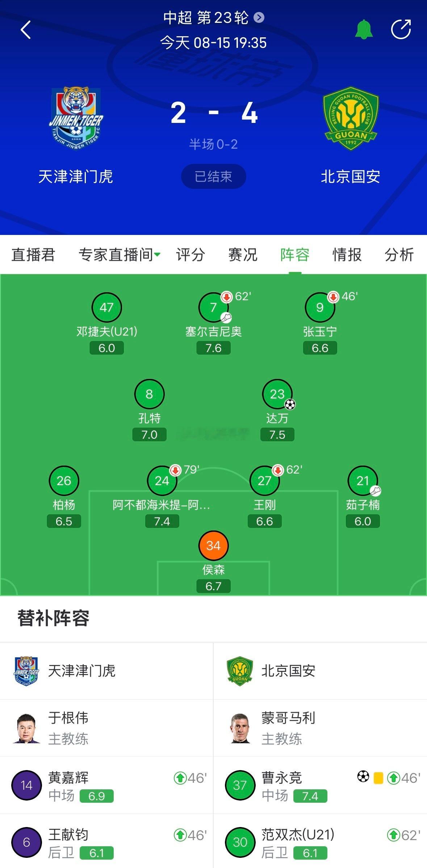This screenshot has height=868, width=427.
Task: Tap the 天津津门虎 tiger logo
Action: click(x=76, y=118)
